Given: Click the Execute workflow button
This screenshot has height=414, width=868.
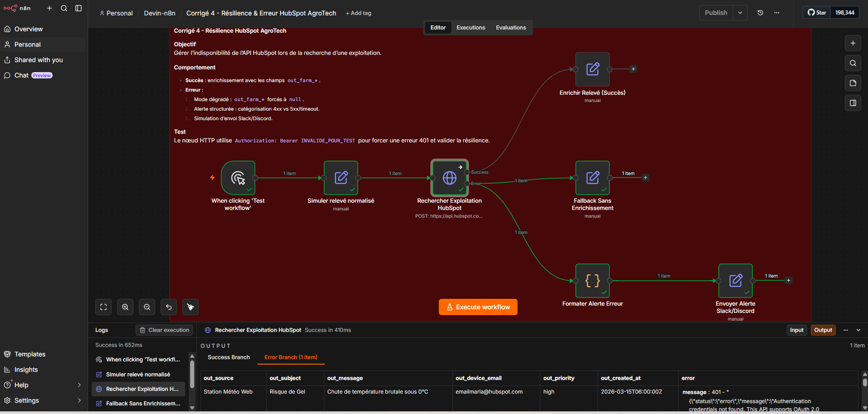Looking at the screenshot, I should coord(478,307).
